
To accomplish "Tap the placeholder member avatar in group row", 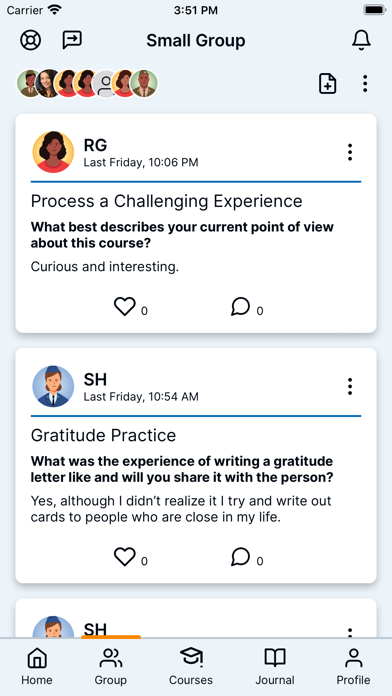I will [106, 83].
